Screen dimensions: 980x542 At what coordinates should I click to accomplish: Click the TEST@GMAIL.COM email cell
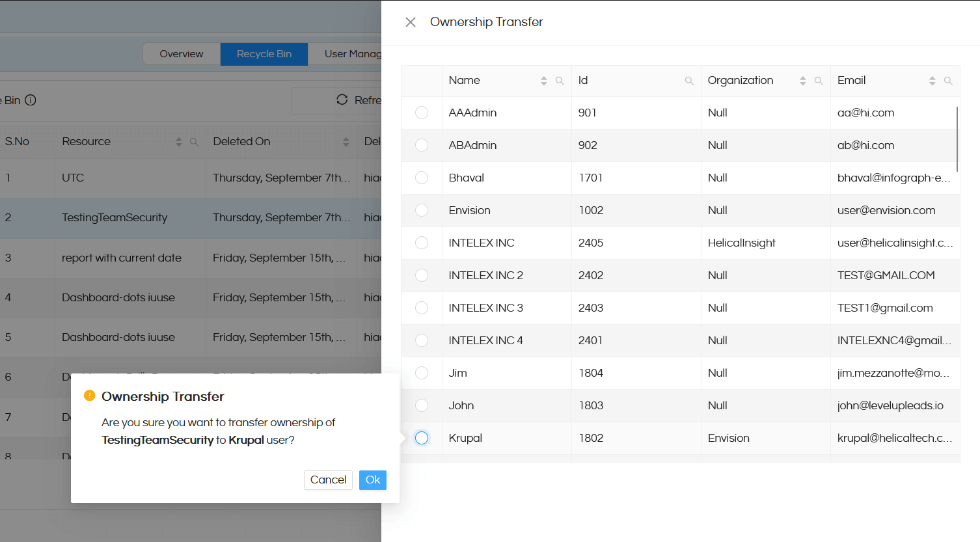895,275
